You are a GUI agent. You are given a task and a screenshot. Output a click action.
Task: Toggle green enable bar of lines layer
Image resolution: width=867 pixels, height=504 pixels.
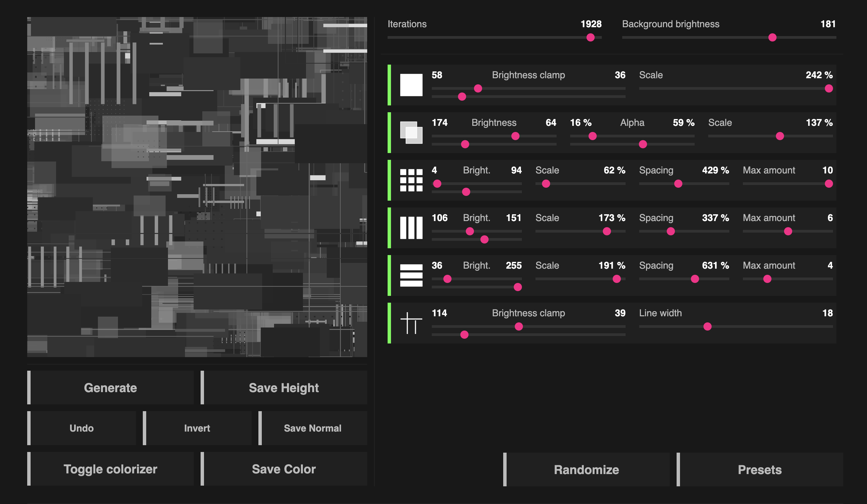389,323
